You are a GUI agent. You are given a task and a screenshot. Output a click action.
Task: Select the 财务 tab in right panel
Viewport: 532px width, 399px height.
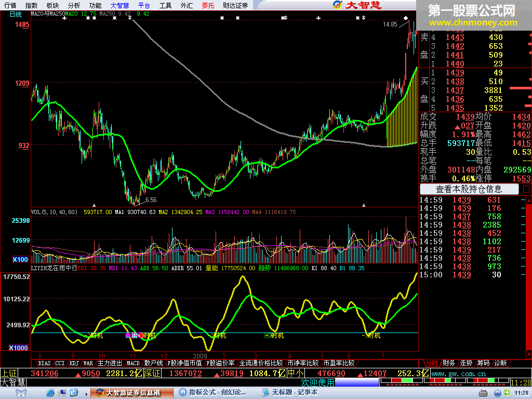[x=449, y=363]
